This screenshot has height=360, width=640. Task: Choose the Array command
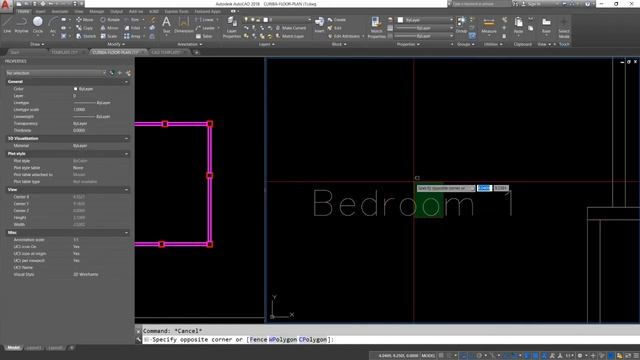133,36
